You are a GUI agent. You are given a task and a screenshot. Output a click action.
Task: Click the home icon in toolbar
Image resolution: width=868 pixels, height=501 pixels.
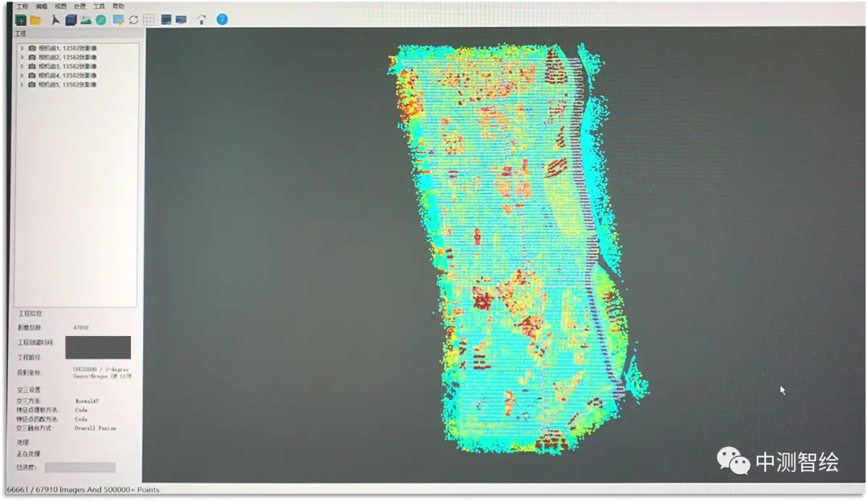pyautogui.click(x=201, y=19)
